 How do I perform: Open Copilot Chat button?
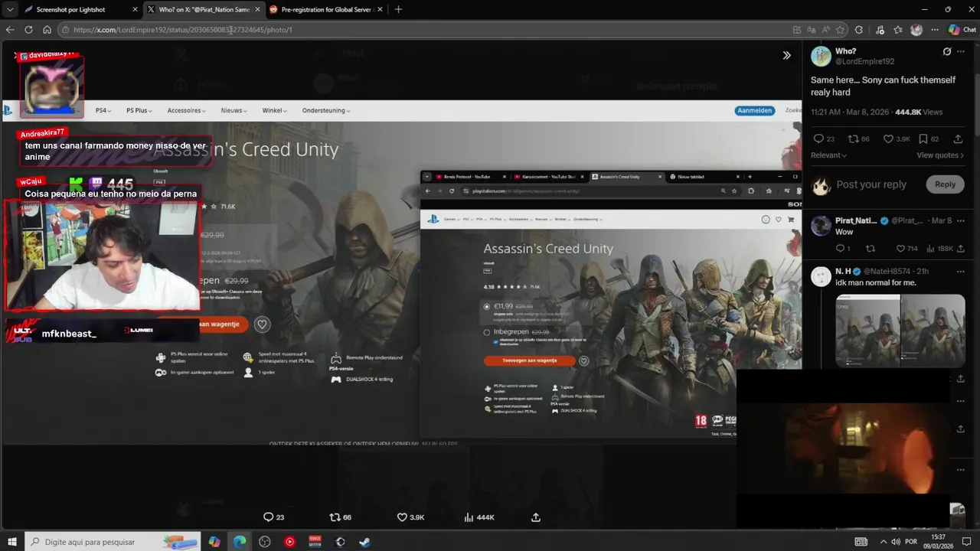pos(962,30)
